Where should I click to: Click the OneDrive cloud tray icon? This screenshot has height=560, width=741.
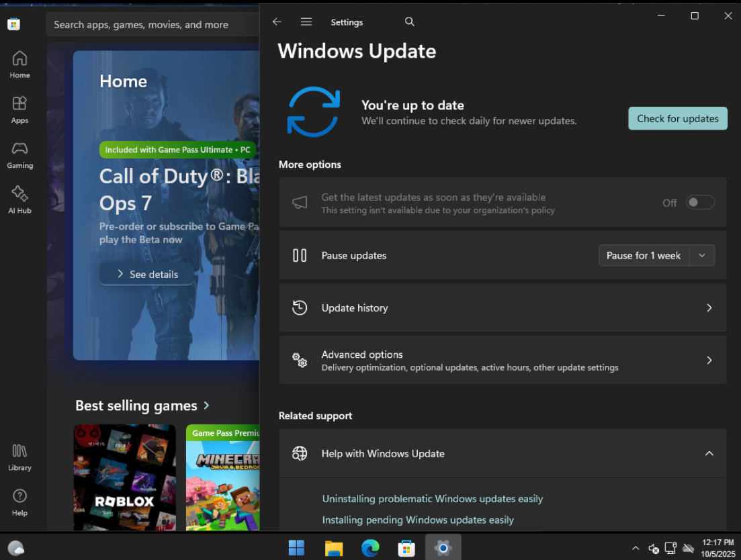pyautogui.click(x=689, y=548)
